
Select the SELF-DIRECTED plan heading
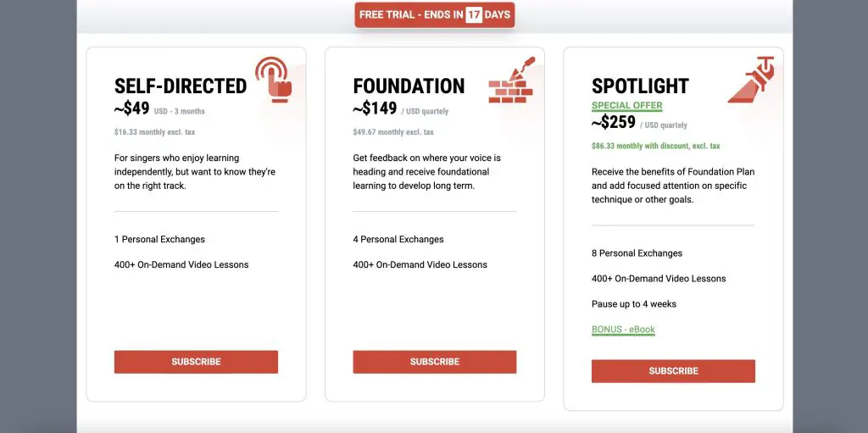click(x=181, y=86)
